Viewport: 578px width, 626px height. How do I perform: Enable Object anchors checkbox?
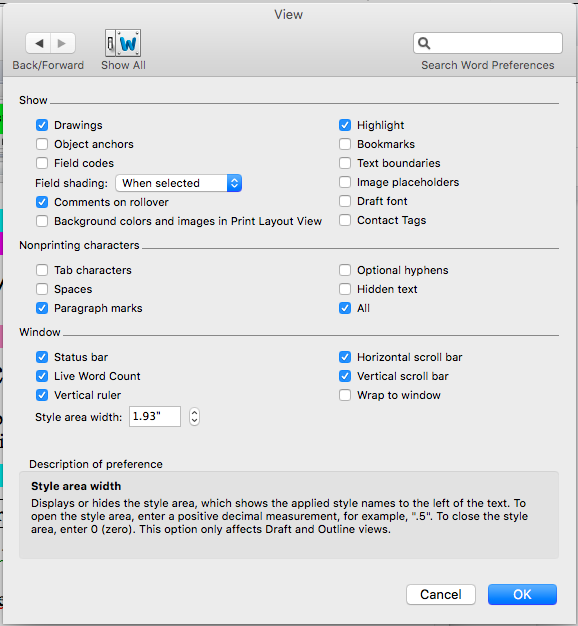[42, 144]
